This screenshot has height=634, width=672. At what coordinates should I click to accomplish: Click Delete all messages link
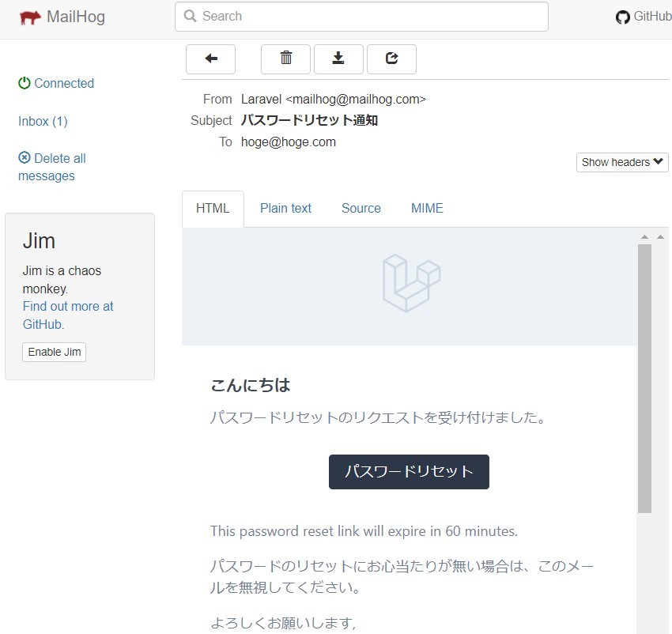point(52,167)
